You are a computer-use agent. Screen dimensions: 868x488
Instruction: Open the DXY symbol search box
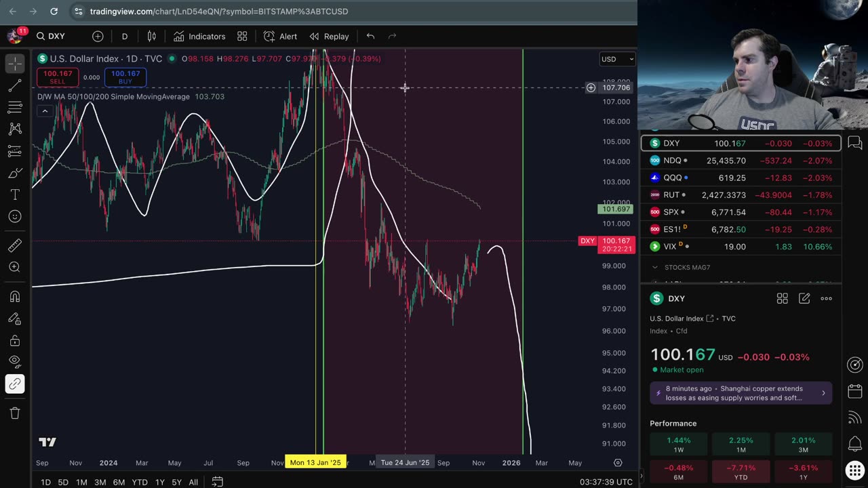(x=52, y=36)
